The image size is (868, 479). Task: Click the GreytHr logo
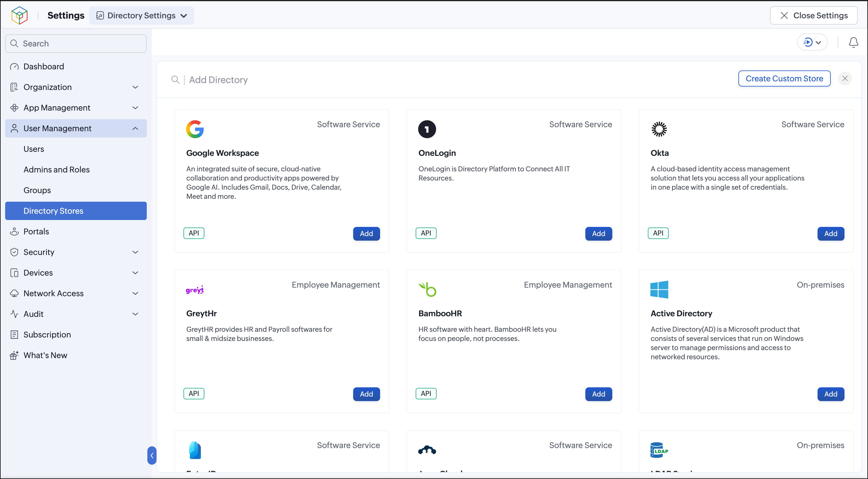coord(195,290)
